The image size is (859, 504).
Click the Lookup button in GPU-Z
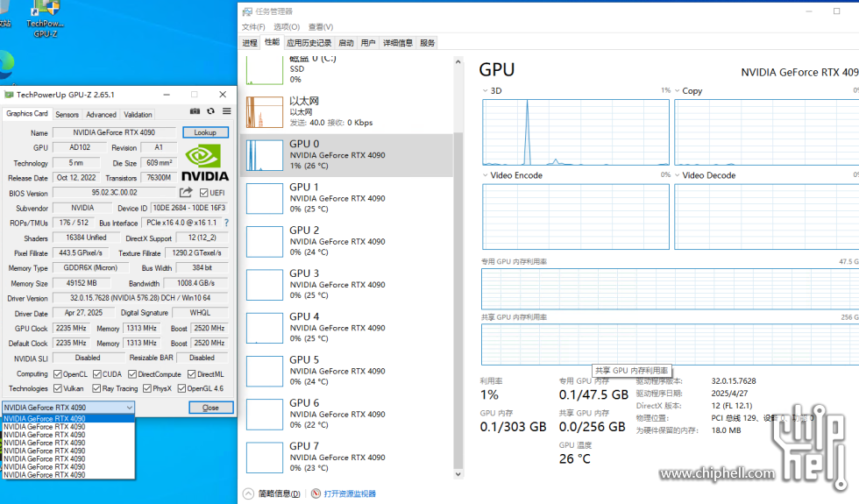pyautogui.click(x=205, y=132)
